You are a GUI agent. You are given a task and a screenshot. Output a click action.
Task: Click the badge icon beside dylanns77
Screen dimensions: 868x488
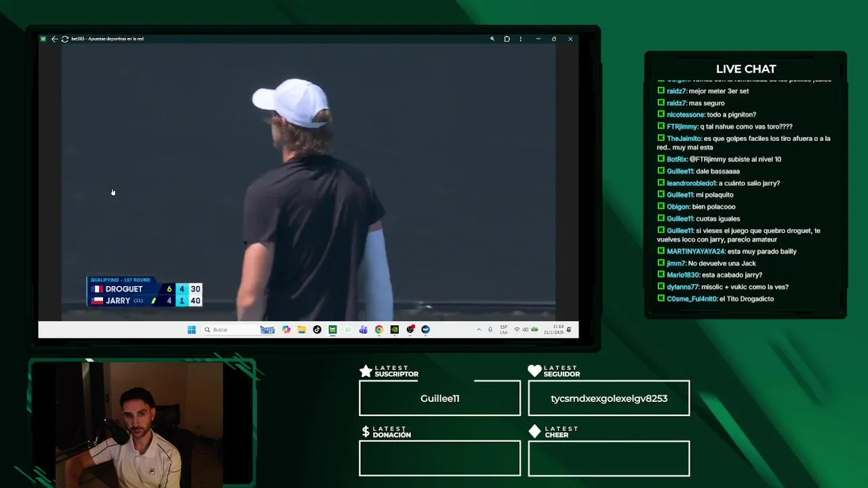661,286
